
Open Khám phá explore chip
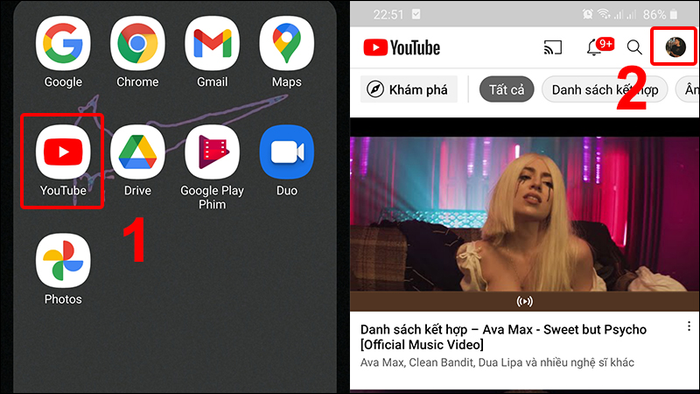pos(408,90)
